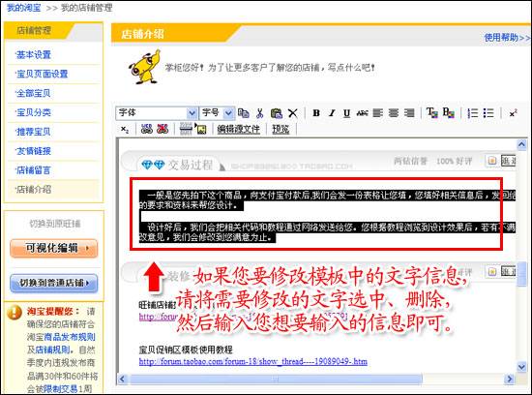Toggle the subscript x₂ button
The height and width of the screenshot is (395, 532).
pyautogui.click(x=125, y=129)
